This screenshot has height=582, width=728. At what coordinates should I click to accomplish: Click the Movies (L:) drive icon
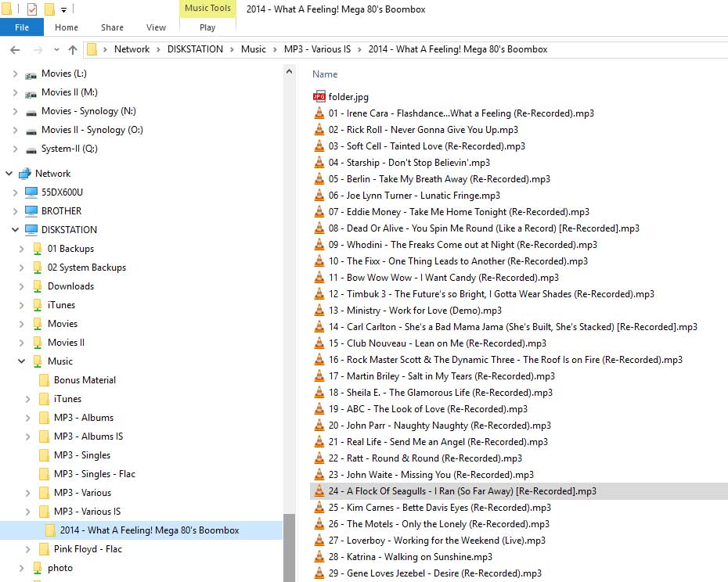[31, 74]
